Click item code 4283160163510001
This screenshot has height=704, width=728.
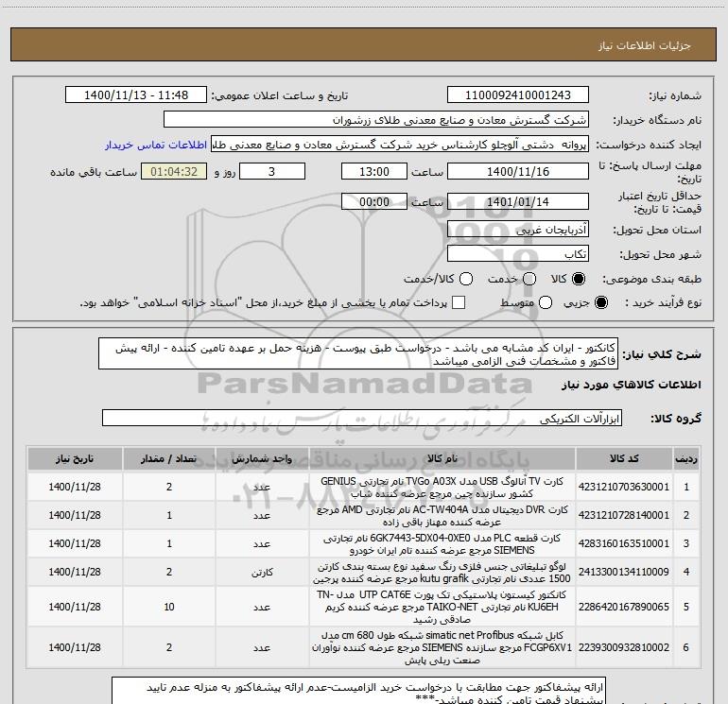[624, 543]
